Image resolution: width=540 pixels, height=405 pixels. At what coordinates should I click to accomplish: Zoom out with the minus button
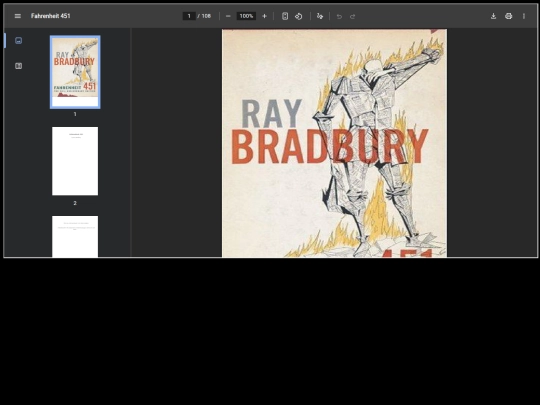pos(228,16)
